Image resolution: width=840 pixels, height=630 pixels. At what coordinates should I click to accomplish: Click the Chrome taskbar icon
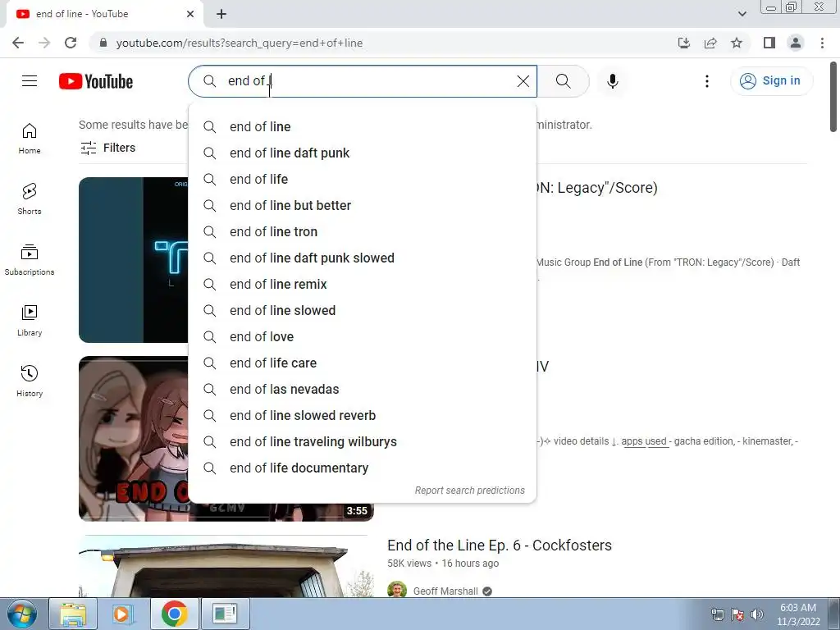[174, 614]
